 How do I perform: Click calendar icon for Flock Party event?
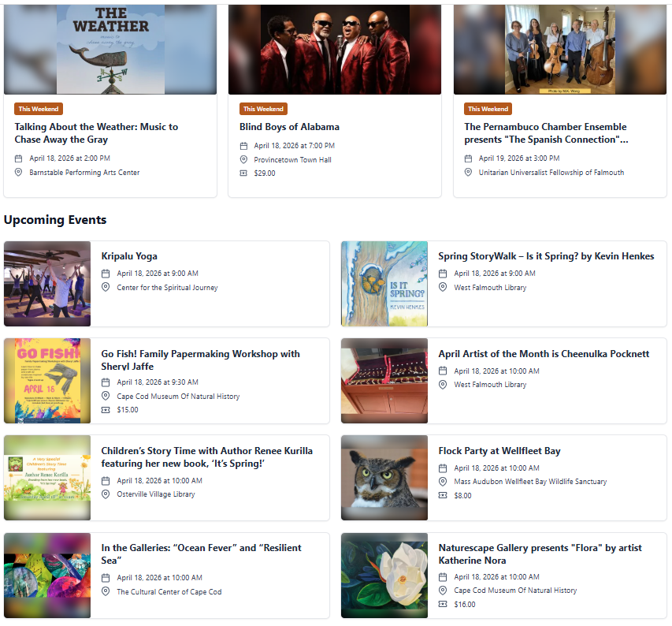point(443,468)
